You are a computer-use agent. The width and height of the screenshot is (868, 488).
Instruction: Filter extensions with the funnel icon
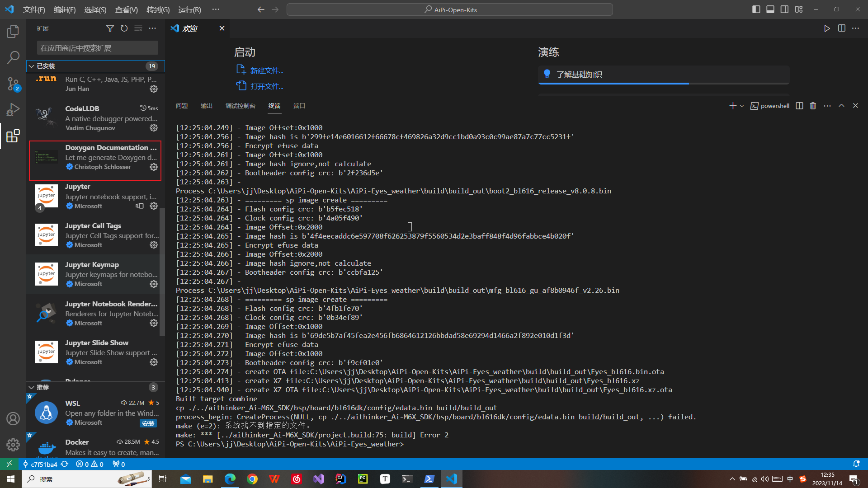[110, 28]
